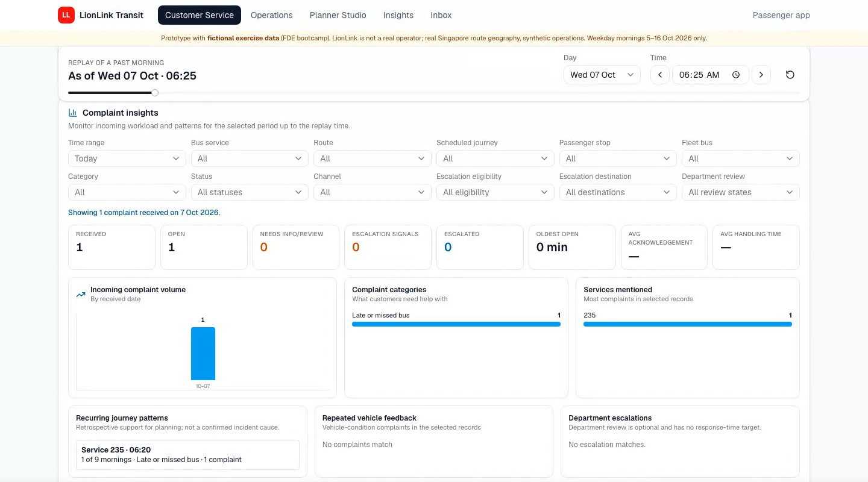868x482 pixels.
Task: Open the Route filter dropdown
Action: (x=373, y=158)
